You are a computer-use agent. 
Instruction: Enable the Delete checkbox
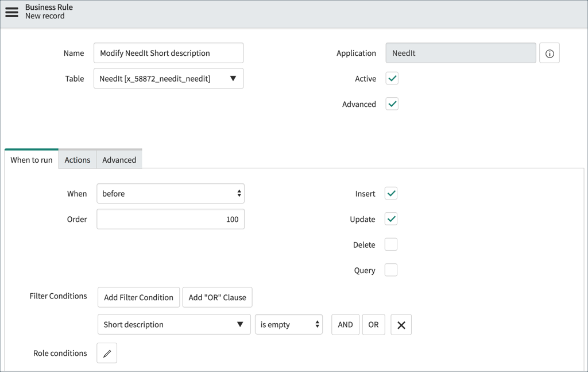tap(391, 244)
